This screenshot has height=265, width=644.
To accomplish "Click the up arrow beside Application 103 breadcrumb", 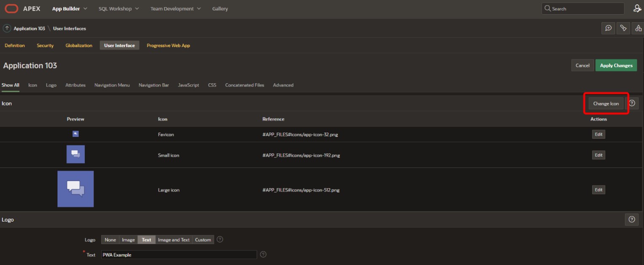I will click(x=7, y=28).
